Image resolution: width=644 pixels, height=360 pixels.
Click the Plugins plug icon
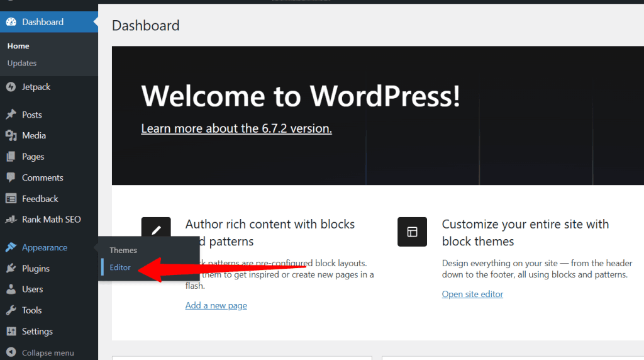coord(11,269)
